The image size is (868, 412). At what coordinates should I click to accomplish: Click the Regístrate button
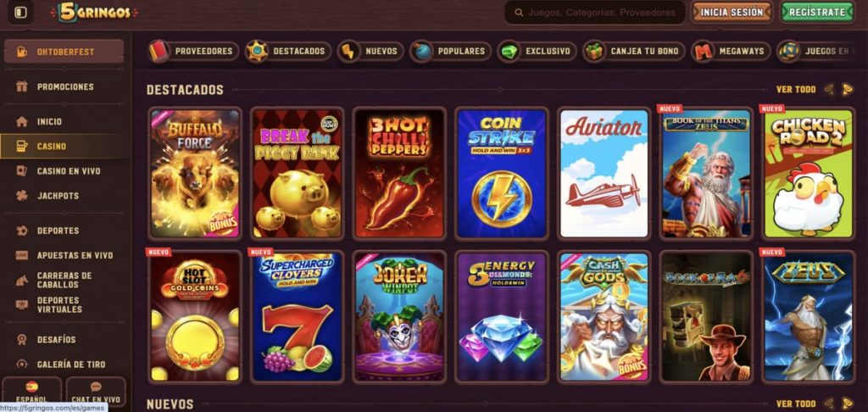[817, 12]
